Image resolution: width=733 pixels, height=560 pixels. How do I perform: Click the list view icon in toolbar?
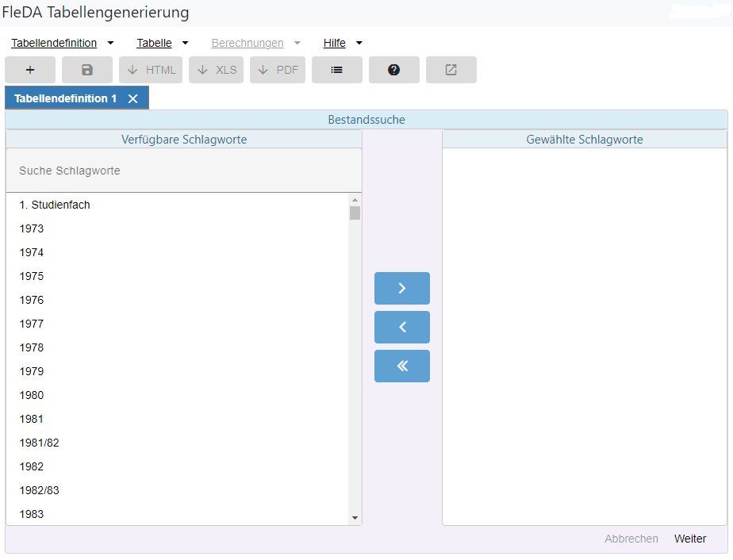pyautogui.click(x=336, y=70)
